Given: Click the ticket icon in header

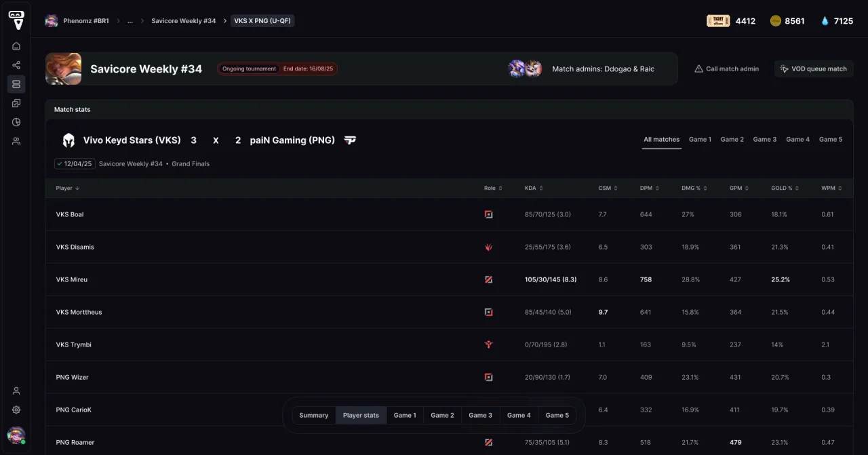Looking at the screenshot, I should point(718,21).
